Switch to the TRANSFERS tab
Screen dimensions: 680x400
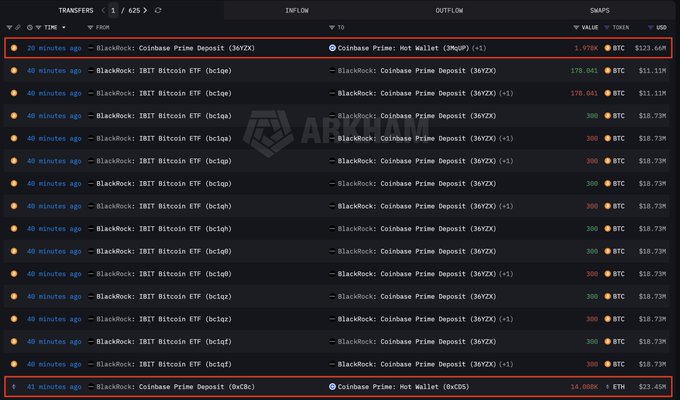[76, 10]
